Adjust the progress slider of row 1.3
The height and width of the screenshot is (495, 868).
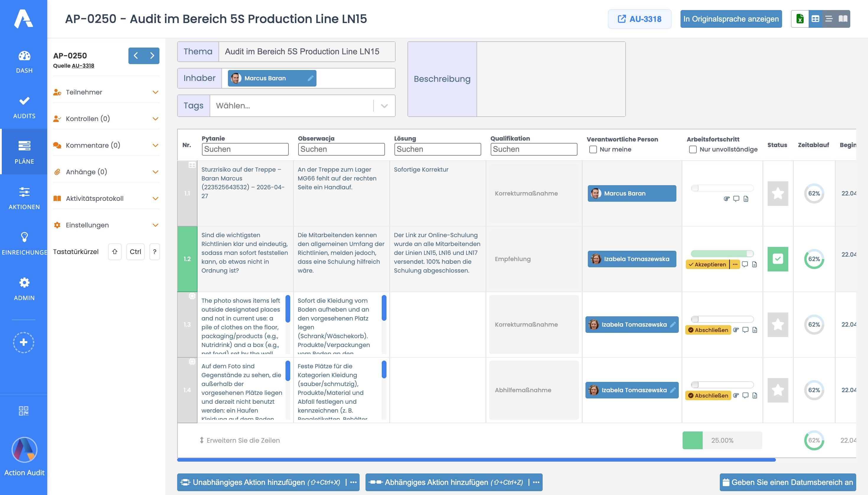(x=722, y=319)
